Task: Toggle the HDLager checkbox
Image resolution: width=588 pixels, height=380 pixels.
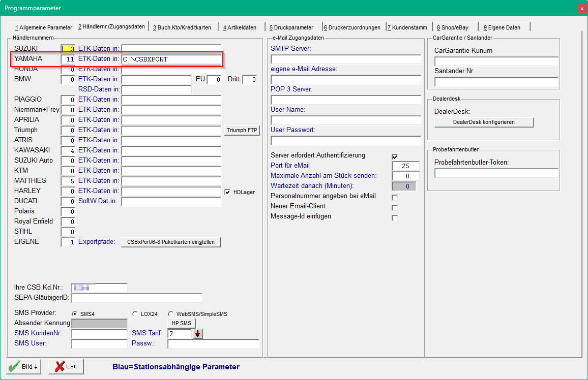Action: coord(227,192)
